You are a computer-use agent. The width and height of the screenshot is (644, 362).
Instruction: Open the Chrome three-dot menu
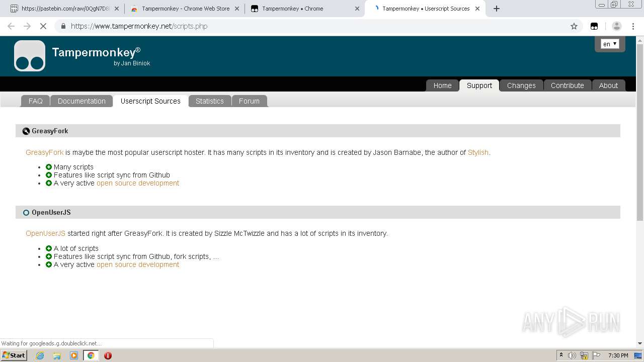tap(633, 26)
